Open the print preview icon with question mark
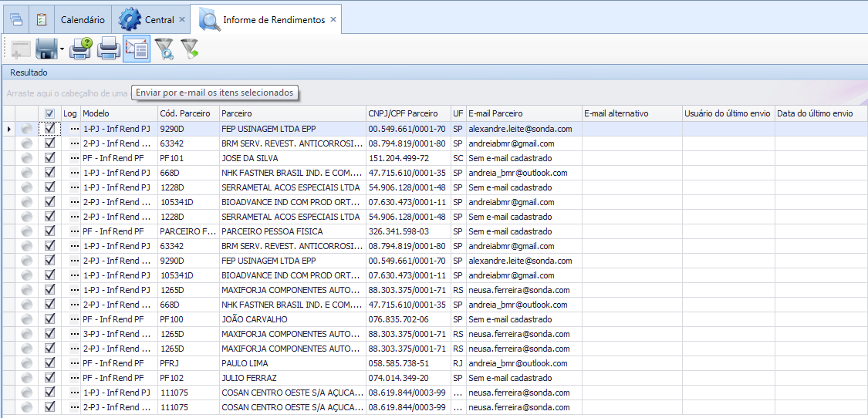The width and height of the screenshot is (868, 418). coord(80,49)
